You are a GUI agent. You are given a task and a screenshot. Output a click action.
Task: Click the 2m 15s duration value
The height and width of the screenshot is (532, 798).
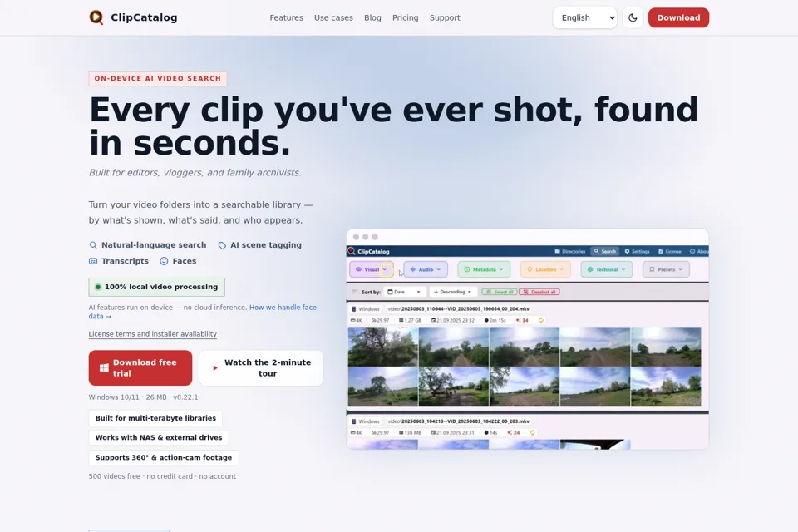(495, 320)
